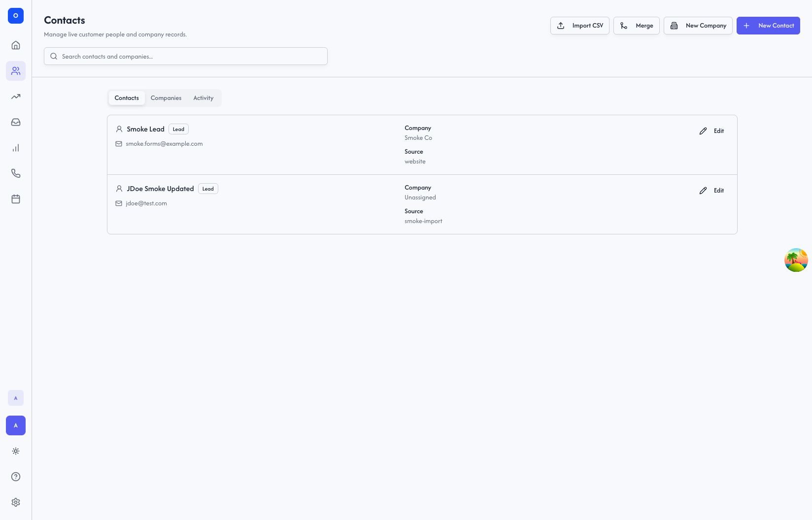Click jdoe@test.com email
Screen dimensions: 812x520
pyautogui.click(x=146, y=203)
